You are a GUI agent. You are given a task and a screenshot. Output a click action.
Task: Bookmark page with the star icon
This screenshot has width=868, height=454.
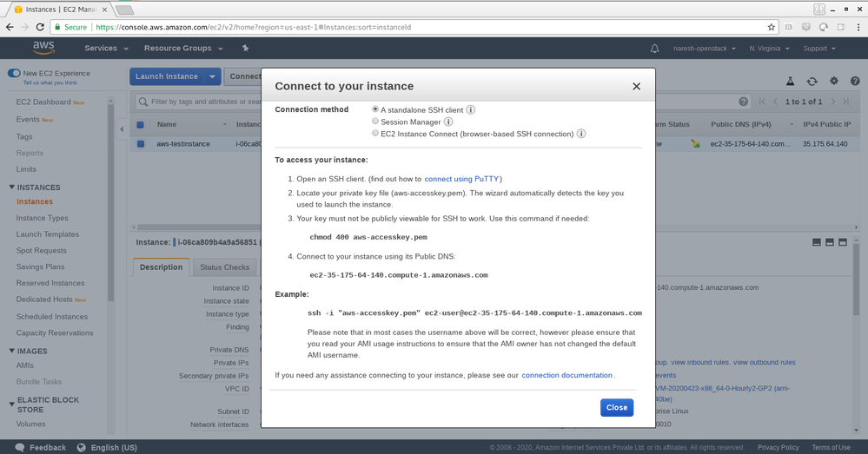(771, 27)
